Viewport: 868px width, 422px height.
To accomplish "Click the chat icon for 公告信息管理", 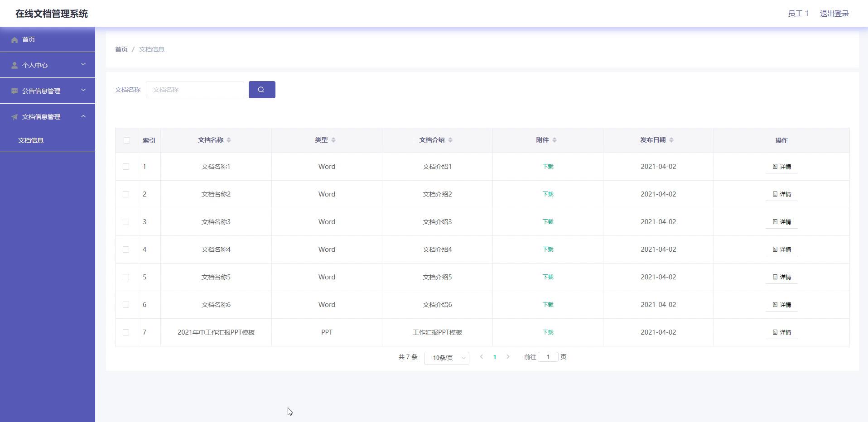I will [x=14, y=91].
